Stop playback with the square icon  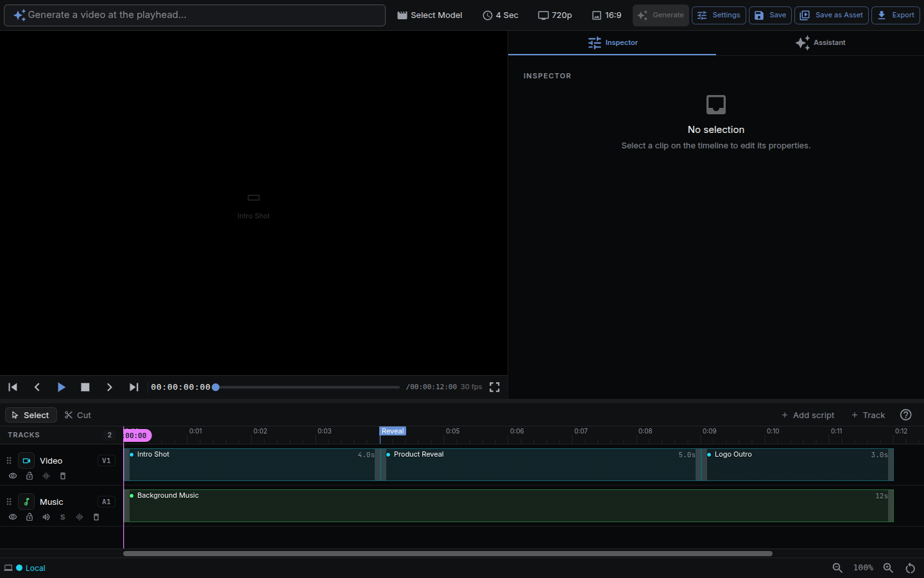tap(85, 387)
